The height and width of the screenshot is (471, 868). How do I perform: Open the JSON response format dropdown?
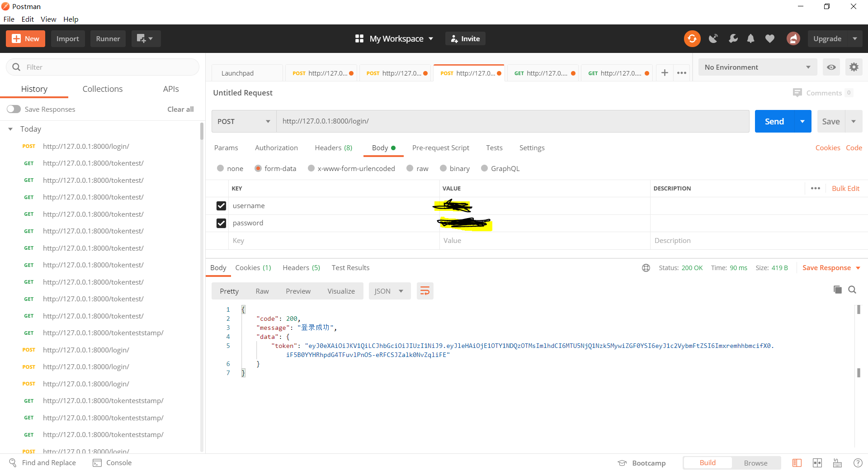[x=389, y=291]
